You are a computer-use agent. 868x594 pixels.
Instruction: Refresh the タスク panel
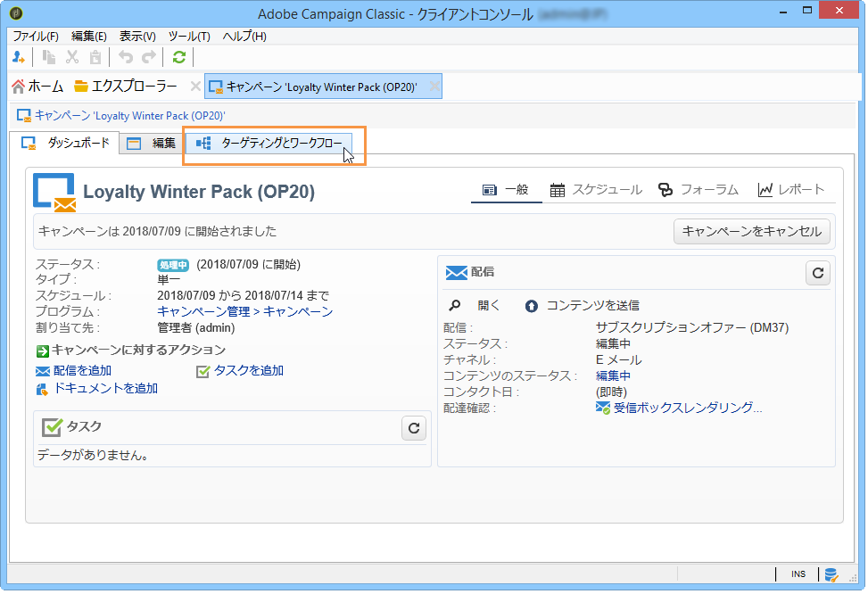coord(414,428)
